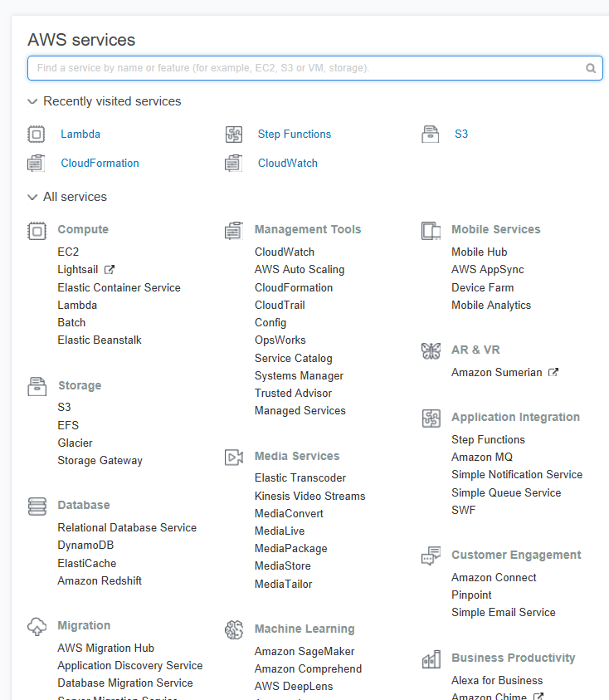Click the Customer Engagement chat icon
The height and width of the screenshot is (700, 609).
431,556
